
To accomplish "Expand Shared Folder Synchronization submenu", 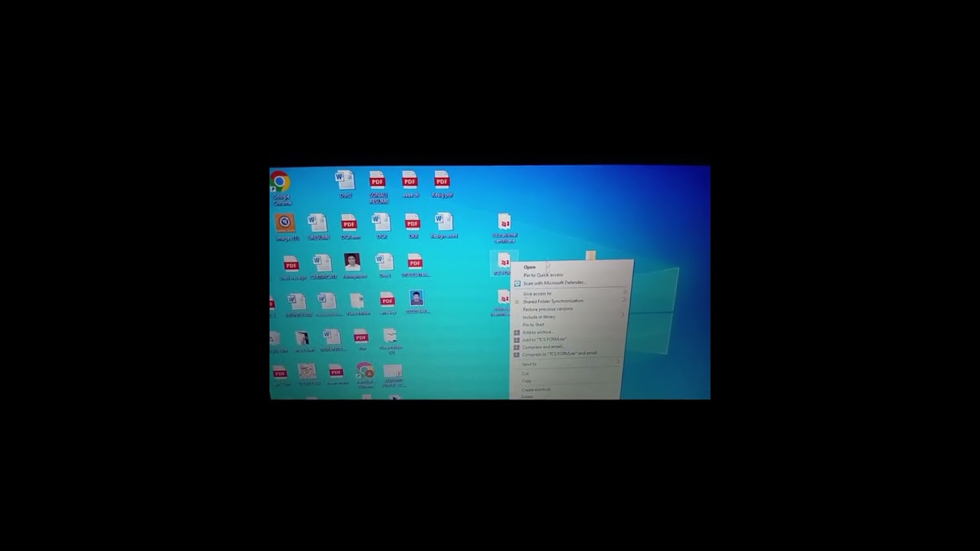I will [571, 301].
